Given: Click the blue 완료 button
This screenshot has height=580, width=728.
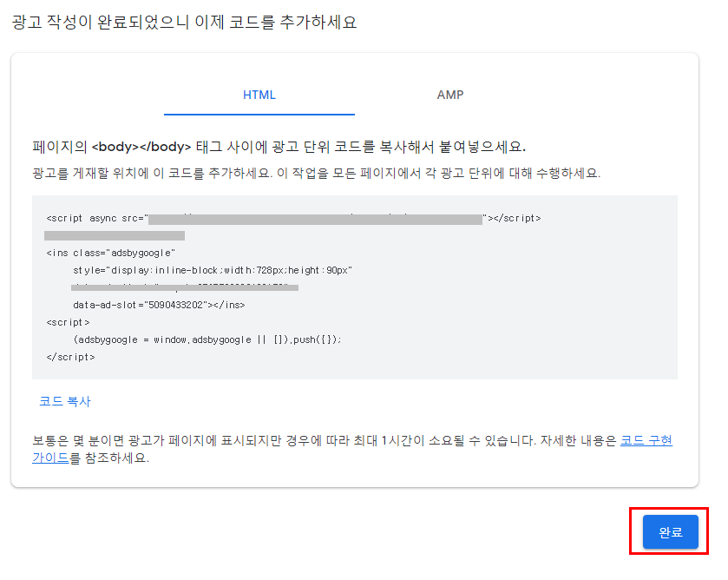Looking at the screenshot, I should [670, 531].
